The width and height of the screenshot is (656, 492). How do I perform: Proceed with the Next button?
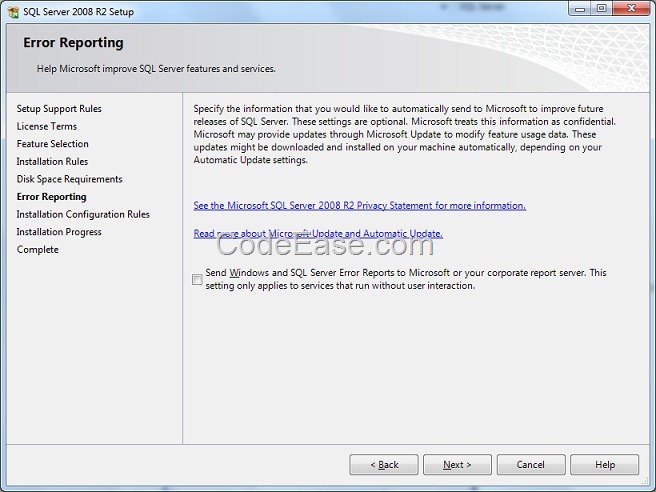(457, 464)
